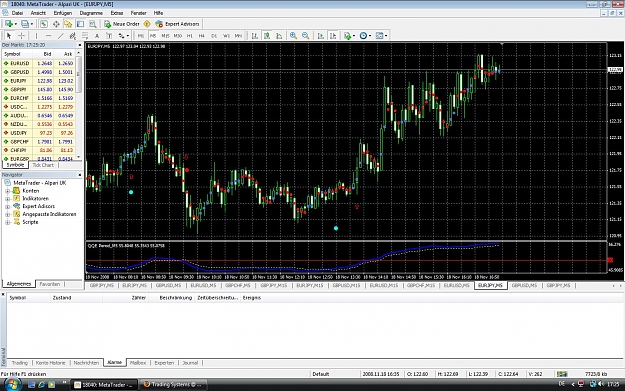The width and height of the screenshot is (625, 391).
Task: Switch to the Favoriten tab
Action: pos(49,284)
